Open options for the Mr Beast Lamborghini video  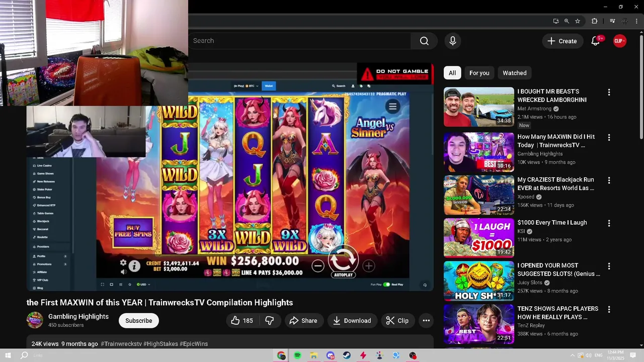click(x=609, y=93)
